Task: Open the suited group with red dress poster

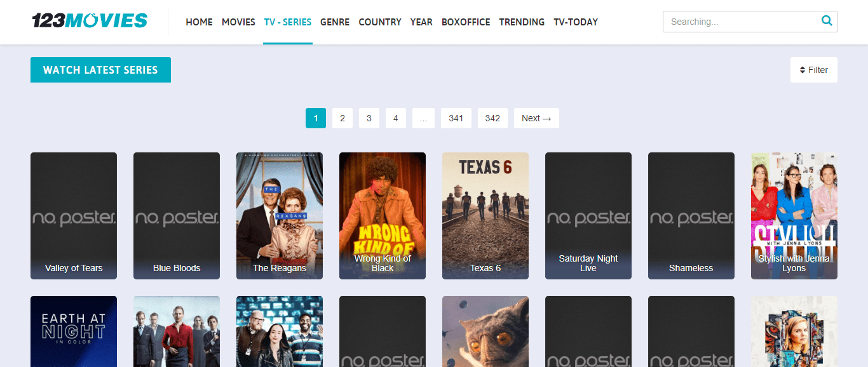Action: tap(177, 331)
